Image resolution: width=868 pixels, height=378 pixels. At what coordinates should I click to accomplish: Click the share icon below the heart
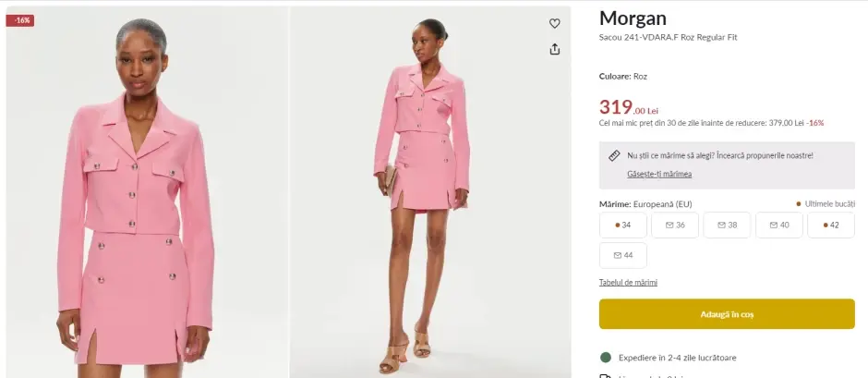coord(555,49)
